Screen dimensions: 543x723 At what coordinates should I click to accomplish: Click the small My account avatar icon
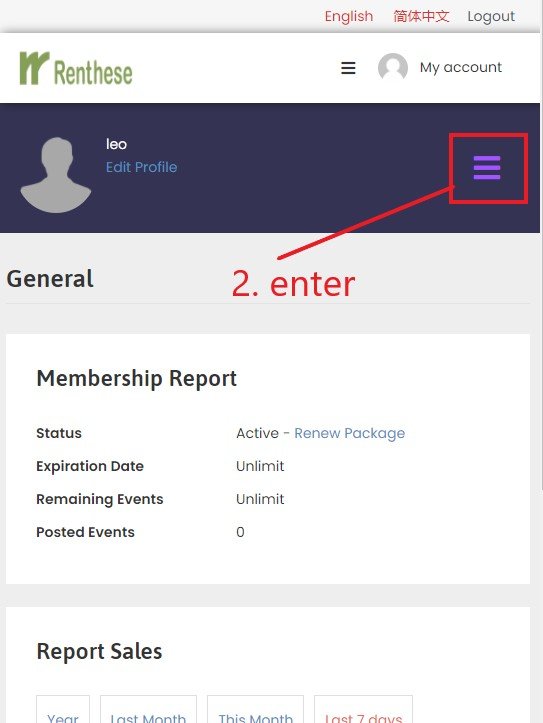pyautogui.click(x=393, y=67)
